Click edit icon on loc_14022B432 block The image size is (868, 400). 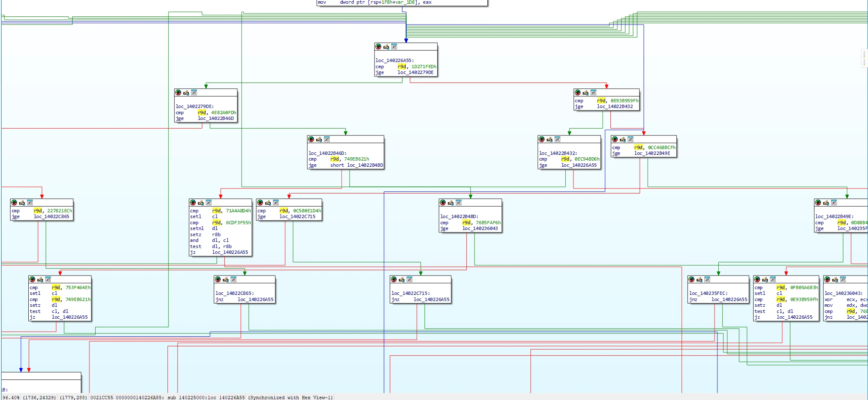tap(549, 139)
